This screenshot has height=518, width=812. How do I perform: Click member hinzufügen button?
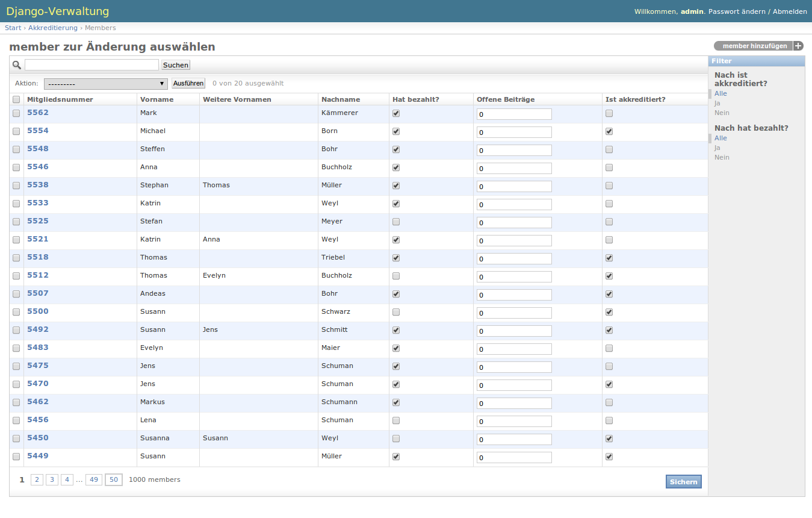(x=758, y=46)
